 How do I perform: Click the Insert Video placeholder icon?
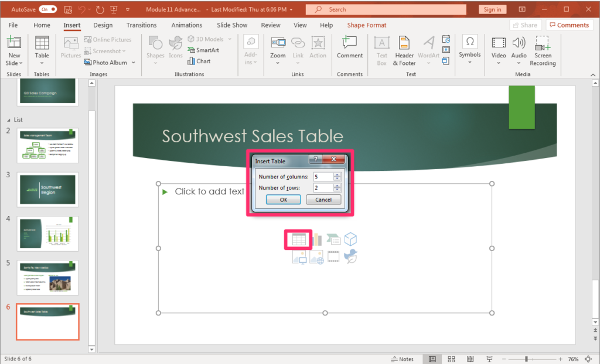coord(333,256)
